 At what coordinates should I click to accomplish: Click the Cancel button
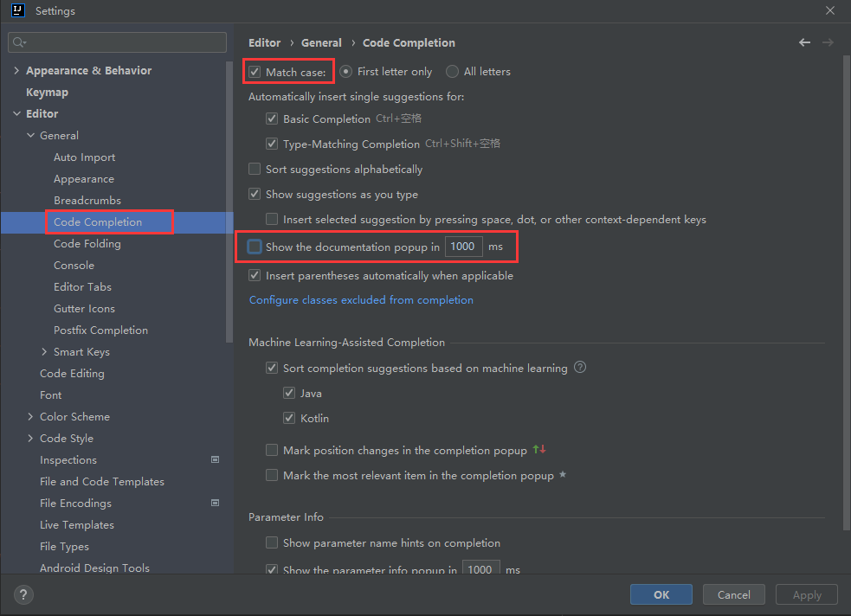point(734,594)
